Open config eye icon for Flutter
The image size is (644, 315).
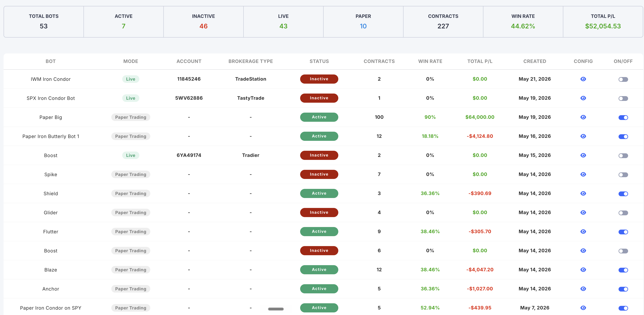coord(583,232)
